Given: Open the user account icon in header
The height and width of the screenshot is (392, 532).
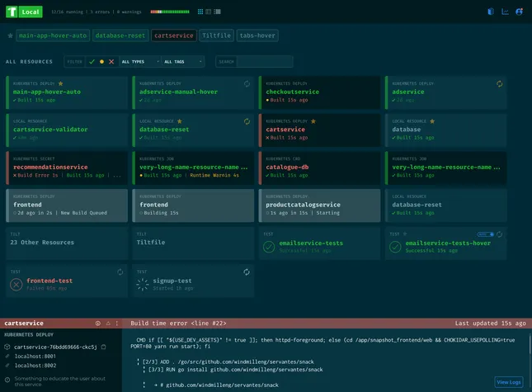Looking at the screenshot, I should pos(519,12).
